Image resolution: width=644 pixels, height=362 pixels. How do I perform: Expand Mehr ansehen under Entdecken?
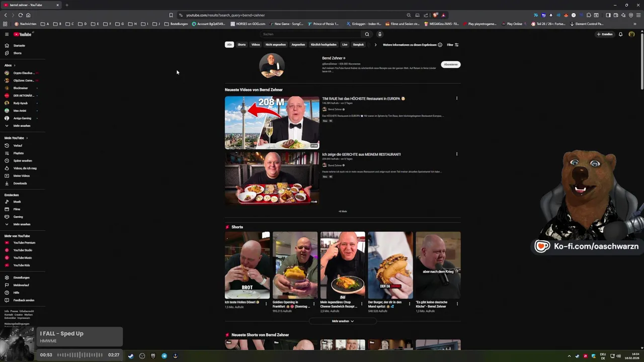point(22,224)
